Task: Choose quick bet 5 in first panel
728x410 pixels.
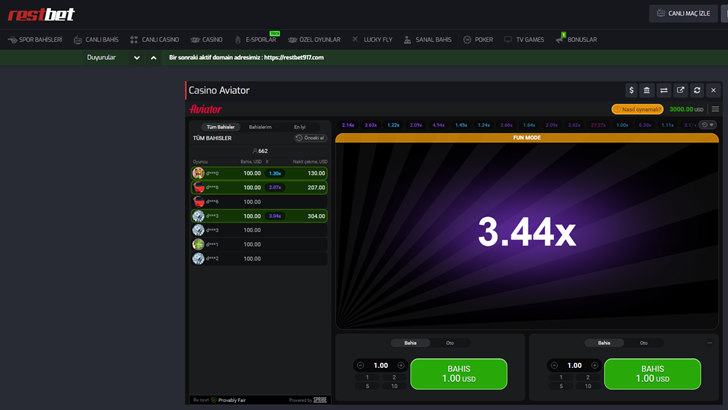Action: click(367, 386)
